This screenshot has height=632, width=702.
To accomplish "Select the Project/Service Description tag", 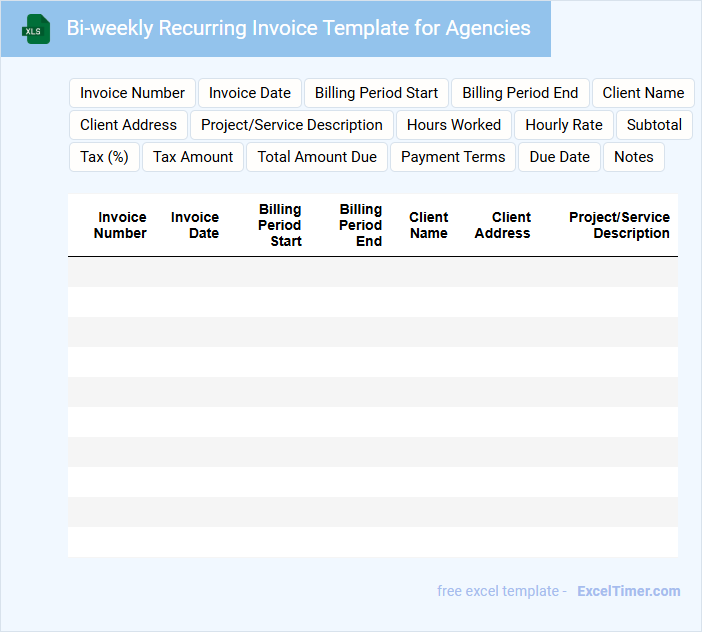I will point(292,125).
